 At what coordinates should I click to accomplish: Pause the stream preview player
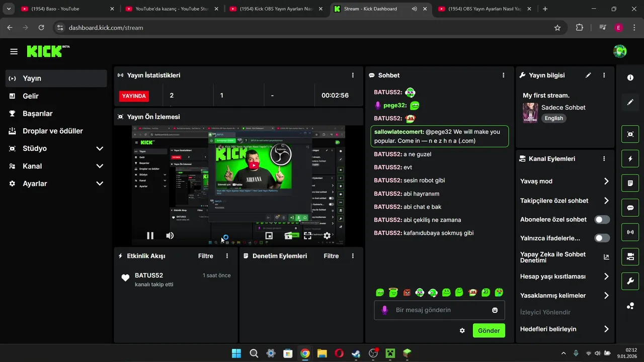coord(150,235)
